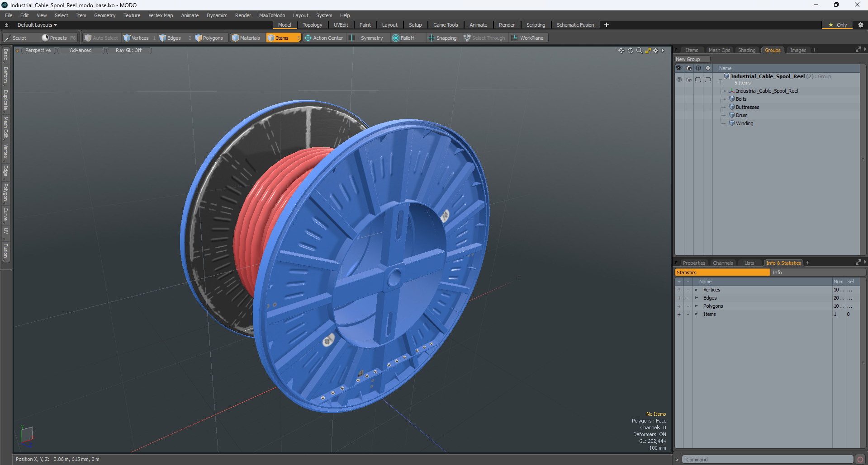The height and width of the screenshot is (465, 868).
Task: Click the Bolts mesh item icon
Action: (732, 99)
